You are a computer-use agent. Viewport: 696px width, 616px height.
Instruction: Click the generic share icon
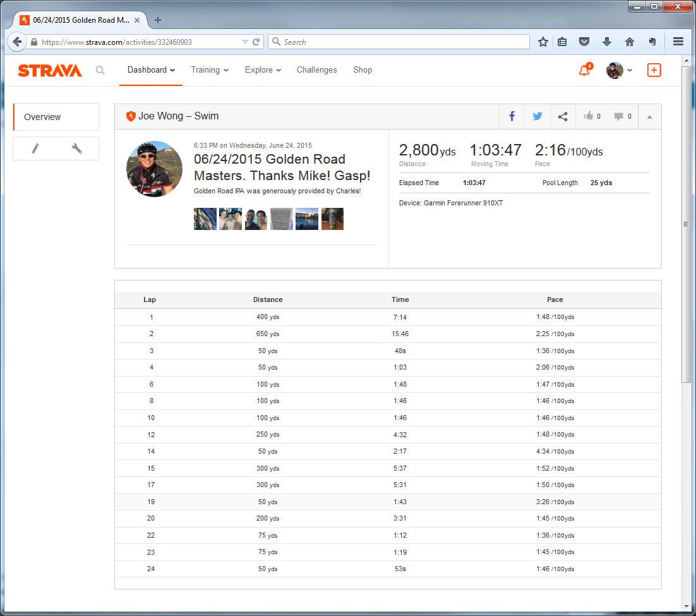pos(563,116)
